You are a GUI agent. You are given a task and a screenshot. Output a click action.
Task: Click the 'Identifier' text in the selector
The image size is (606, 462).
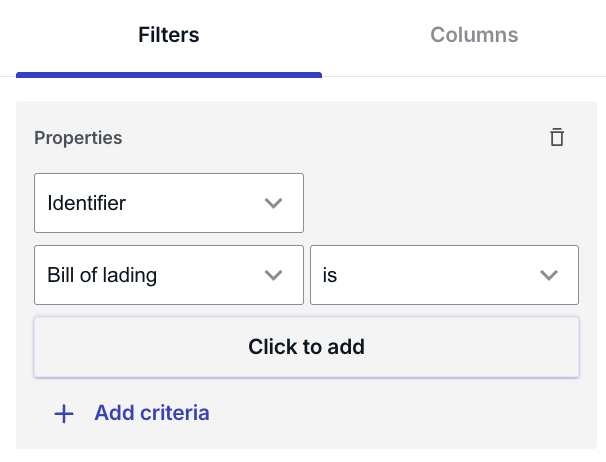coord(87,203)
